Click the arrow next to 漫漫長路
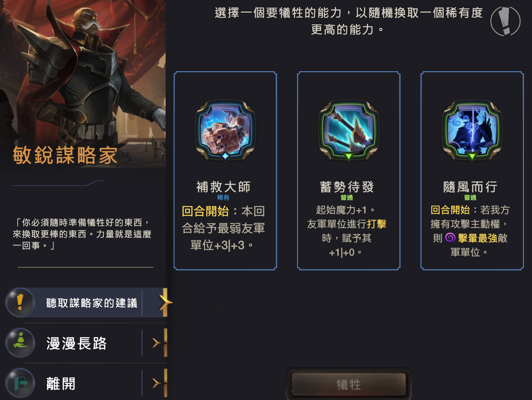This screenshot has height=400, width=532. pyautogui.click(x=156, y=343)
